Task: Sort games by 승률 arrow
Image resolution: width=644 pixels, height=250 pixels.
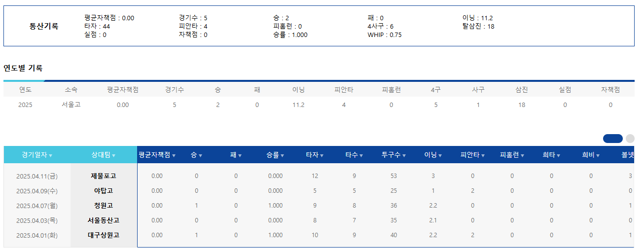Action: pyautogui.click(x=282, y=155)
